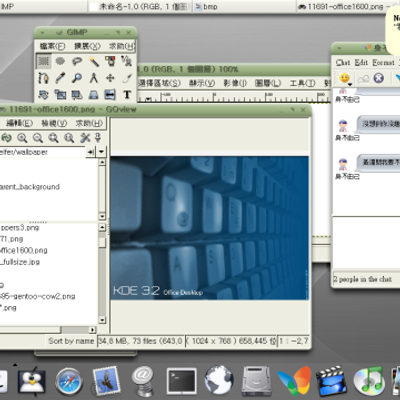Viewport: 400px width, 400px height.
Task: Open the Tux penguin icon in dock
Action: click(32, 381)
